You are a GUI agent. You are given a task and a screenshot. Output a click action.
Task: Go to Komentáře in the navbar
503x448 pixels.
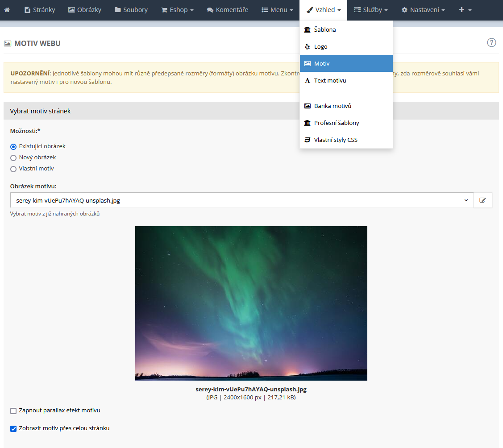pos(228,10)
